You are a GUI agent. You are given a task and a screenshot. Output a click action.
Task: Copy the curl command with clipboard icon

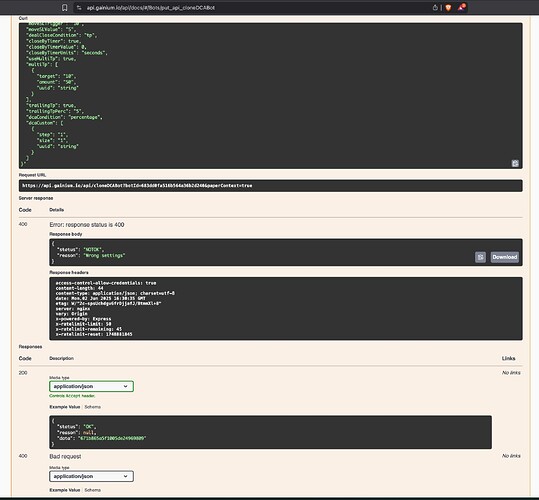click(515, 163)
